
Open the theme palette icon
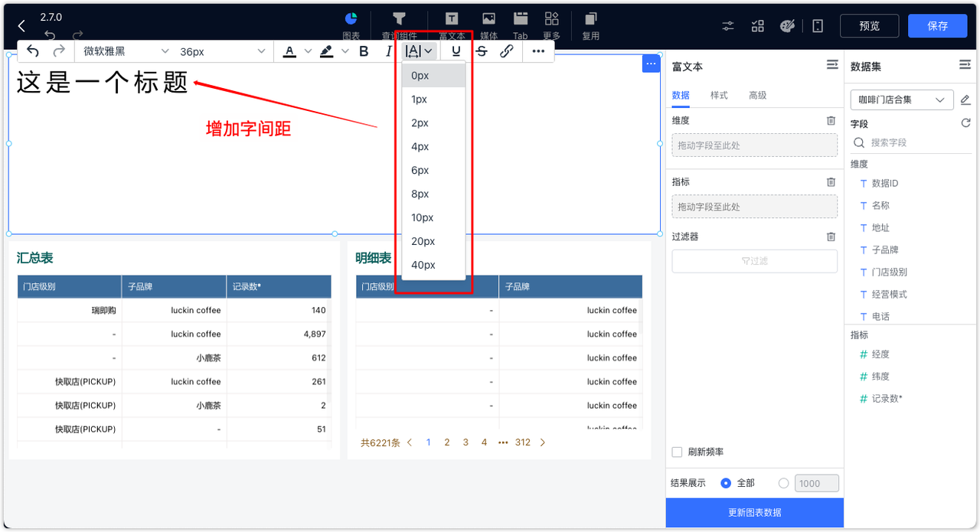point(787,25)
